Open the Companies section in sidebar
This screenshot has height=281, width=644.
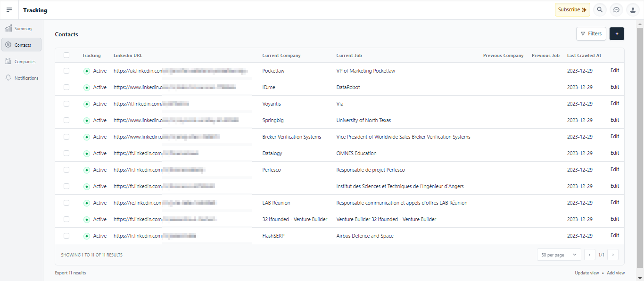[x=22, y=61]
